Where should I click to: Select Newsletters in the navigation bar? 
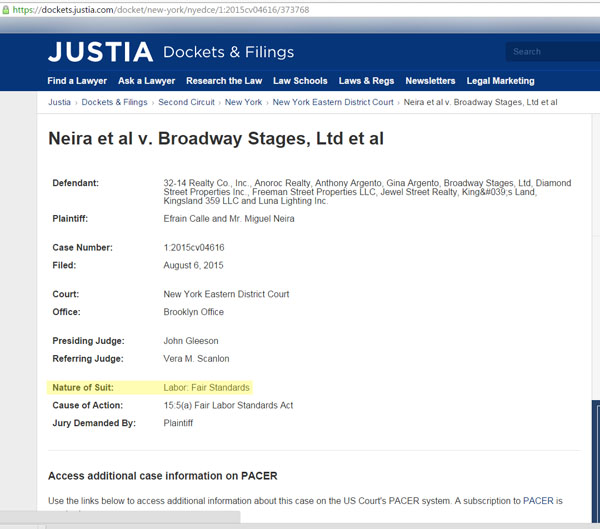[430, 81]
